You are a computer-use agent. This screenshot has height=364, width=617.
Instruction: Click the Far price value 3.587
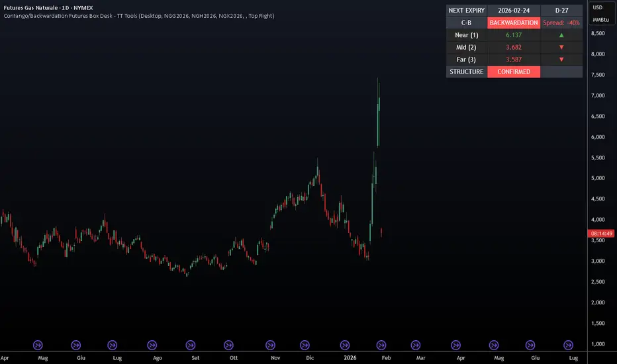tap(514, 60)
